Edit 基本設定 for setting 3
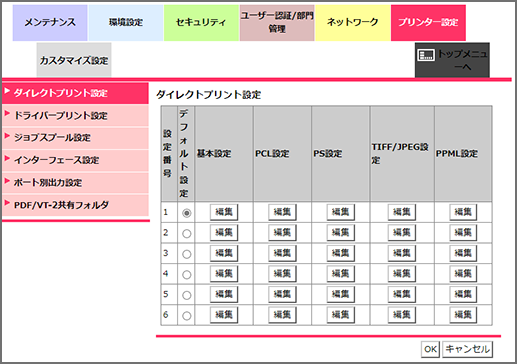Image resolution: width=517 pixels, height=364 pixels. 224,253
